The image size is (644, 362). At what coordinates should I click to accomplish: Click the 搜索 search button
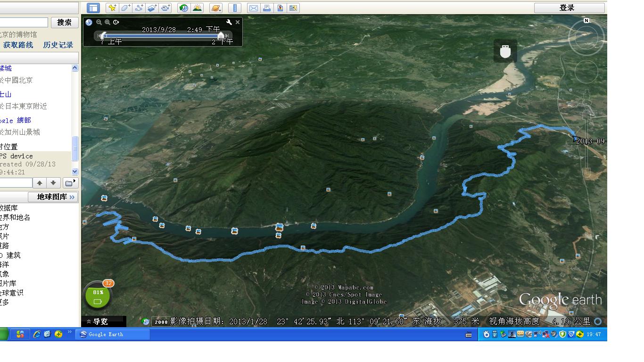point(65,22)
